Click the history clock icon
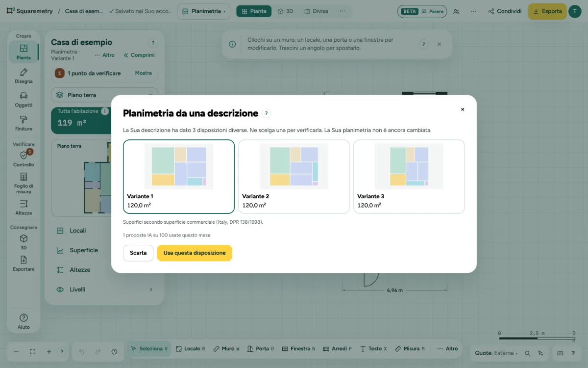The image size is (588, 368). 114,351
